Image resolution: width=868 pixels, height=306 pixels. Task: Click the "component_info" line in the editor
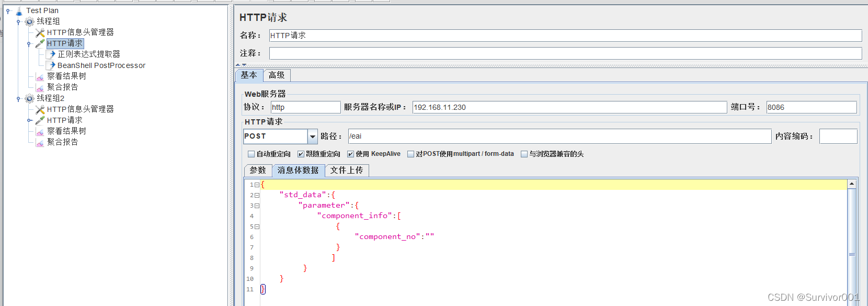pos(359,216)
